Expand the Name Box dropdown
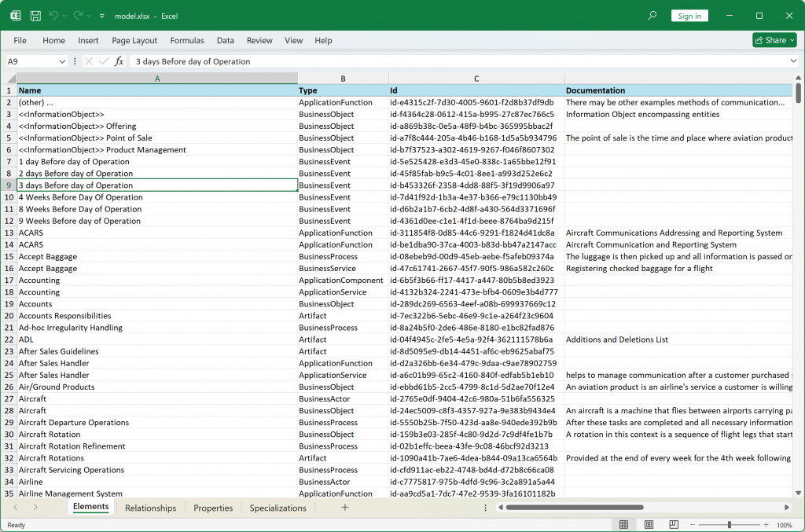This screenshot has height=532, width=805. 62,61
